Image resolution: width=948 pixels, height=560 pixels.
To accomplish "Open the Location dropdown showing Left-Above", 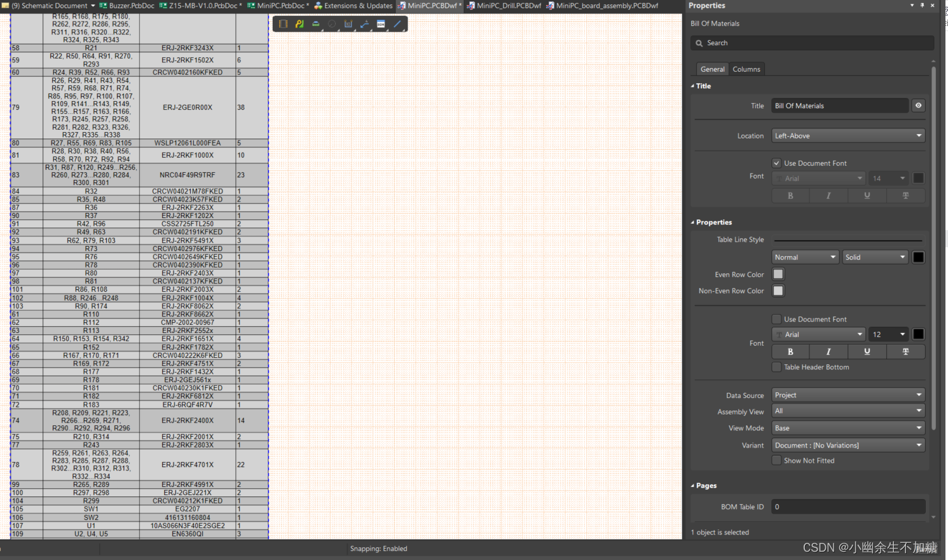I will point(848,136).
